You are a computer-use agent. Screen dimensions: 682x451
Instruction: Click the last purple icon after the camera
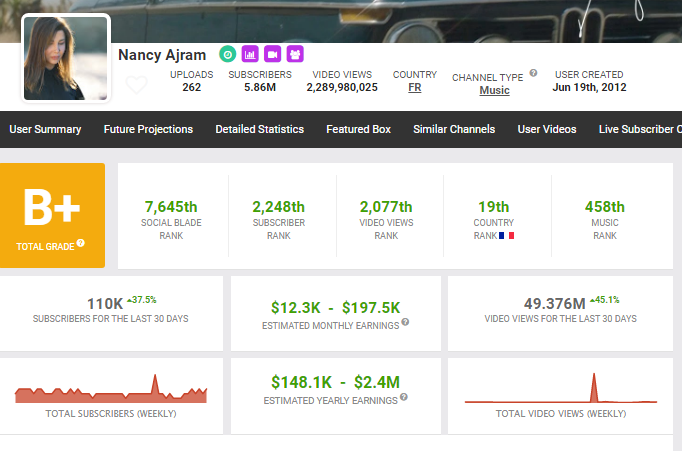[x=294, y=54]
